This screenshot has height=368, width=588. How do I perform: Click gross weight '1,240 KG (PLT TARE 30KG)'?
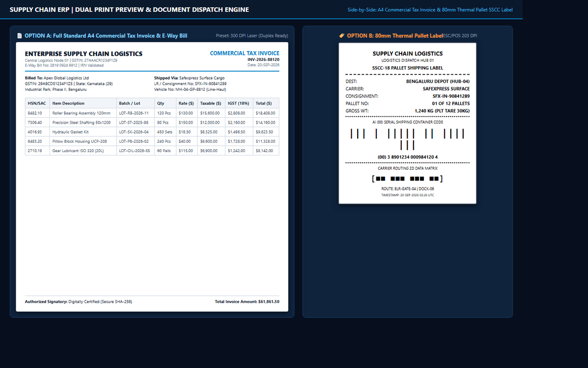click(442, 111)
